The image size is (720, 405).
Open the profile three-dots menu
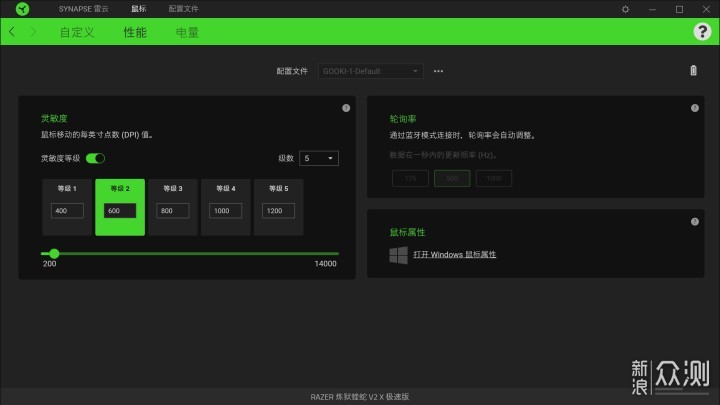pyautogui.click(x=439, y=71)
